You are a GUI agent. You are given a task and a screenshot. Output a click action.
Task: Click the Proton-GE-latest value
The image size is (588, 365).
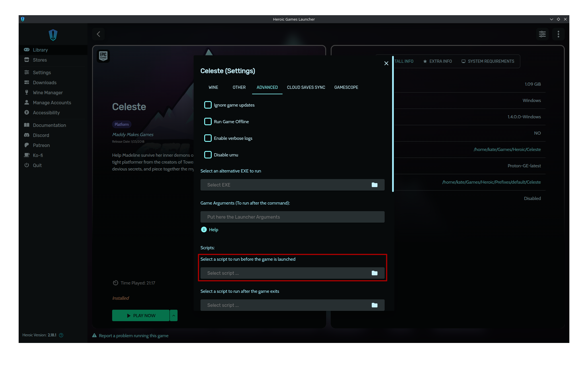click(524, 166)
